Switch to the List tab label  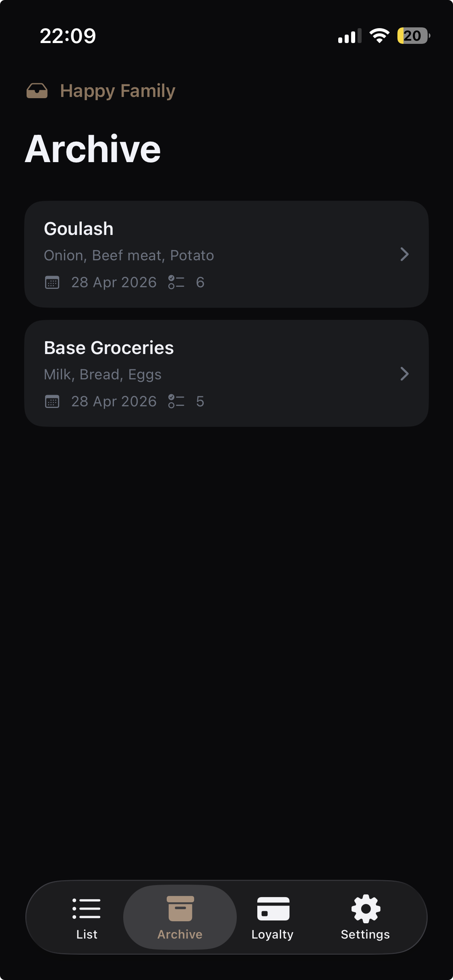tap(87, 935)
